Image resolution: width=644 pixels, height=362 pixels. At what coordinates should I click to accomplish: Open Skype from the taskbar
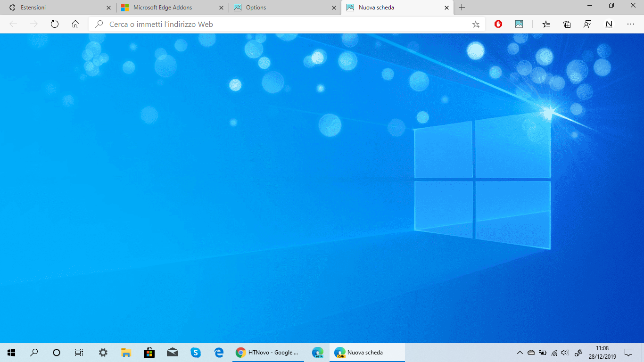point(195,353)
